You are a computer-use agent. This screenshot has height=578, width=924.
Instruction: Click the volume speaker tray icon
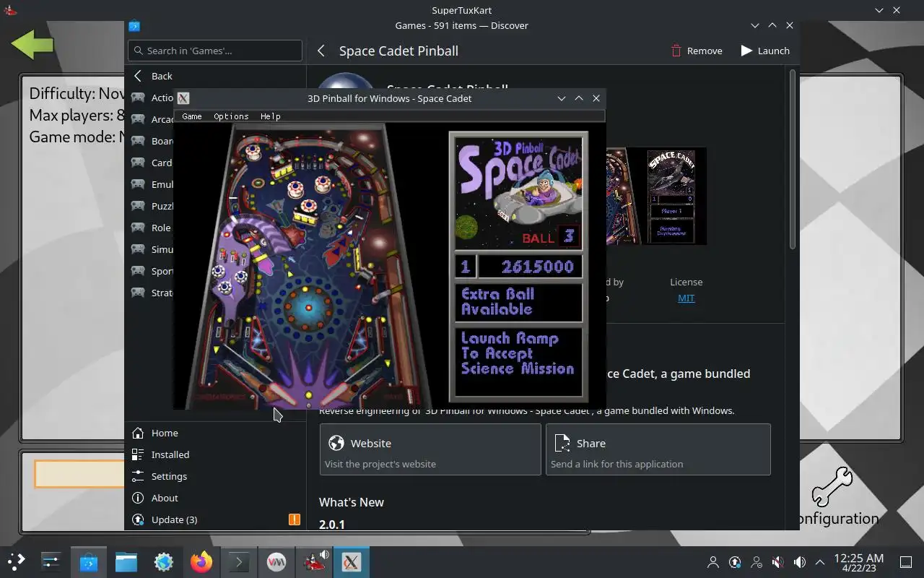pyautogui.click(x=799, y=562)
